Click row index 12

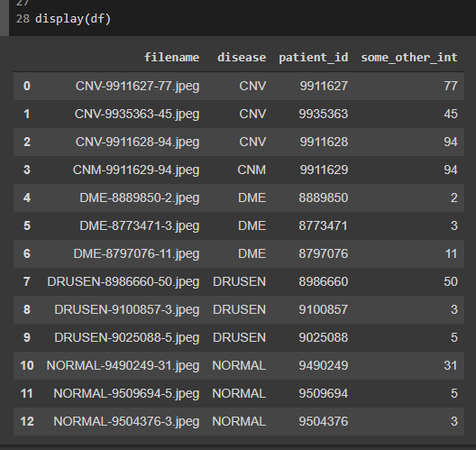(27, 421)
